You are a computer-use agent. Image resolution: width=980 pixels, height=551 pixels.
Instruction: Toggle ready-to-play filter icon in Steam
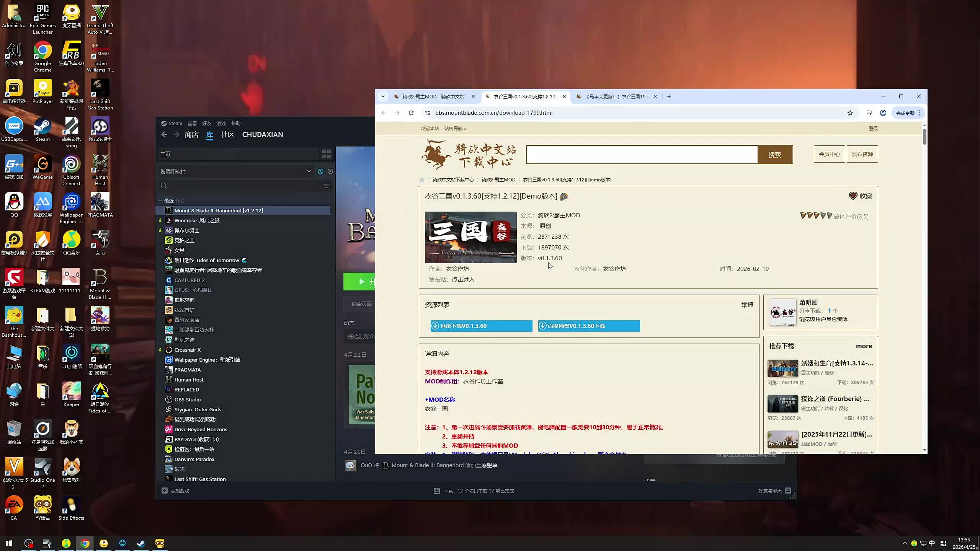pyautogui.click(x=330, y=171)
